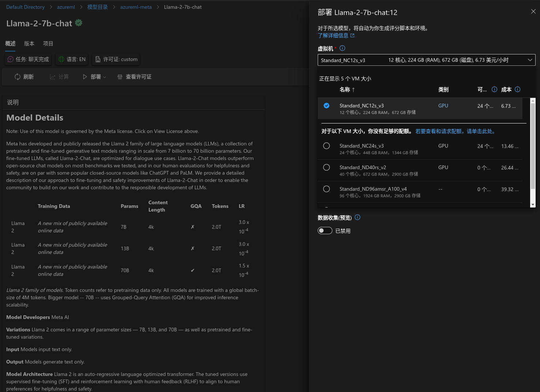Select the Standard_NC12s_v3 radio option
Screen dimensions: 540x392
(326, 106)
